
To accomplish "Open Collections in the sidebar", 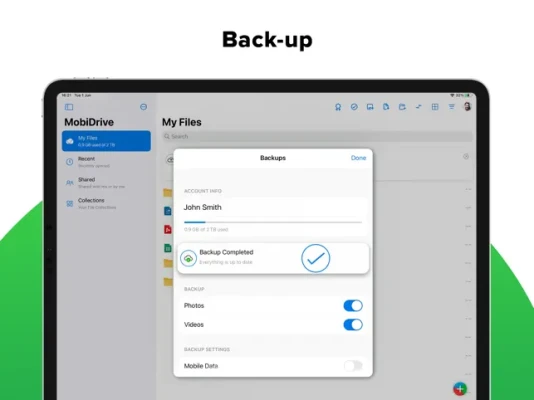I will pos(106,204).
